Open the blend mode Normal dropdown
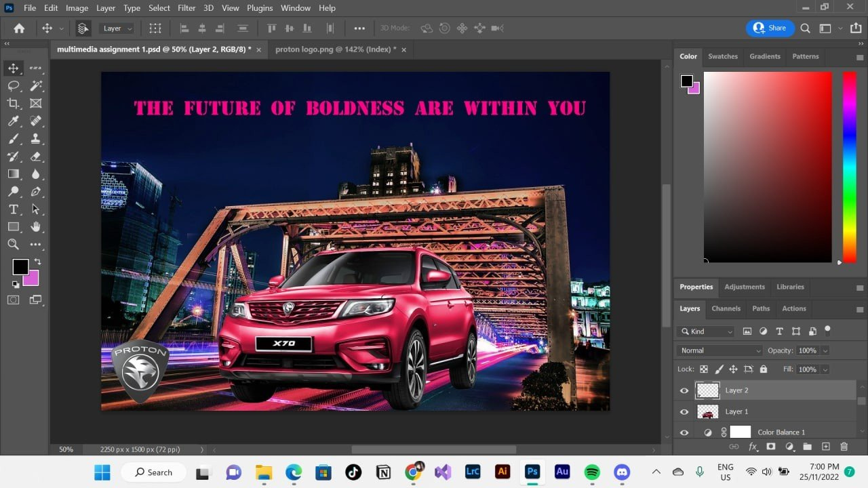868x488 pixels. coord(719,350)
